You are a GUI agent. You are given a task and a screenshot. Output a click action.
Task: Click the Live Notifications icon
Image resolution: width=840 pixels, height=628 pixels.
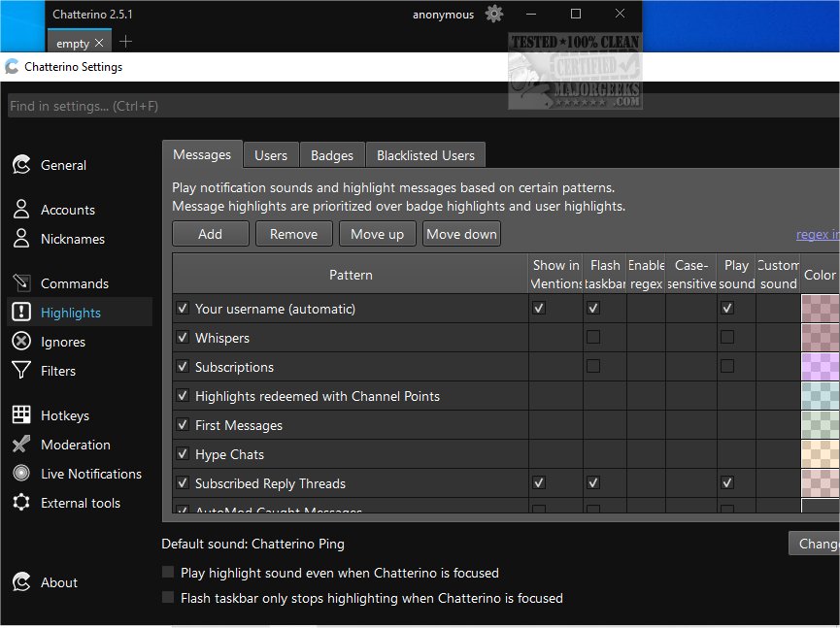tap(21, 474)
